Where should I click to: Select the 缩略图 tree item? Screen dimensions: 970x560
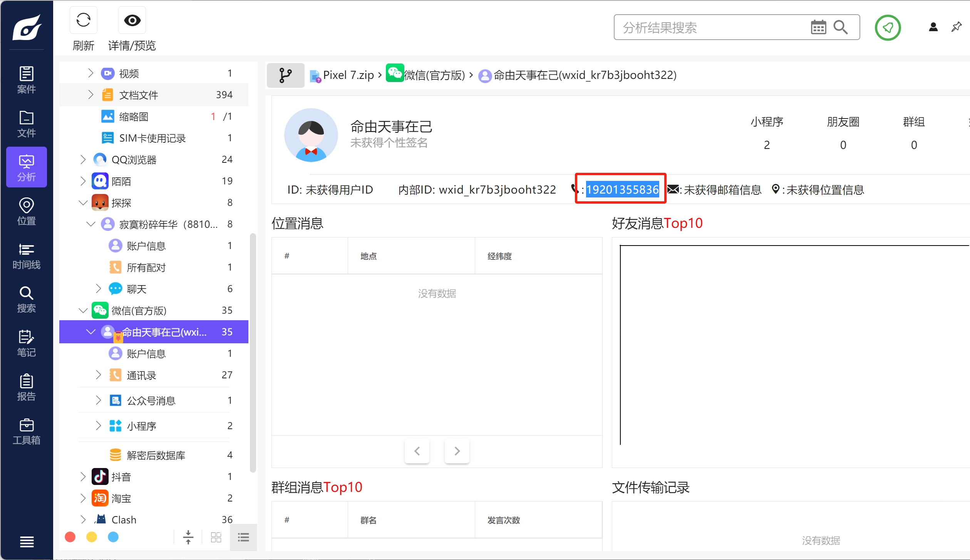154,116
